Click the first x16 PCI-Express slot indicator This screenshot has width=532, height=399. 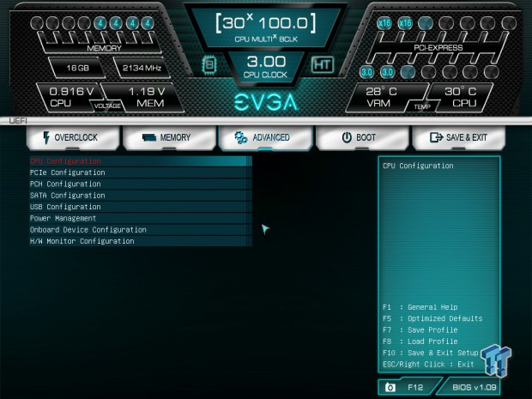(384, 23)
